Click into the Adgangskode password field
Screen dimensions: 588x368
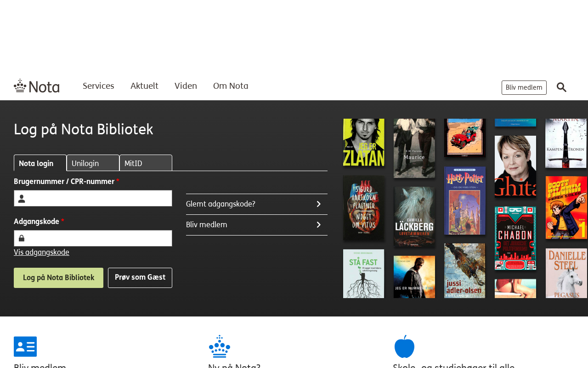[x=99, y=238]
